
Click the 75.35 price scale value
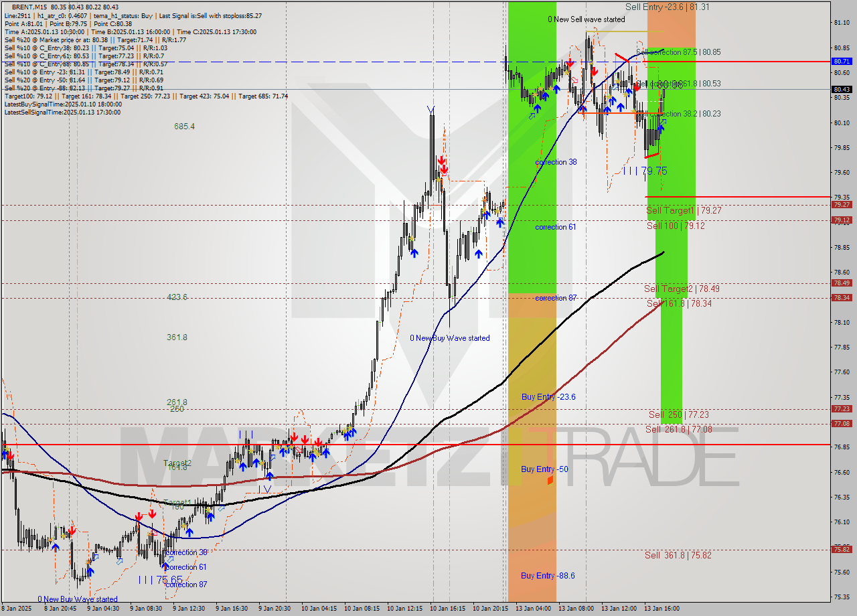tap(842, 597)
